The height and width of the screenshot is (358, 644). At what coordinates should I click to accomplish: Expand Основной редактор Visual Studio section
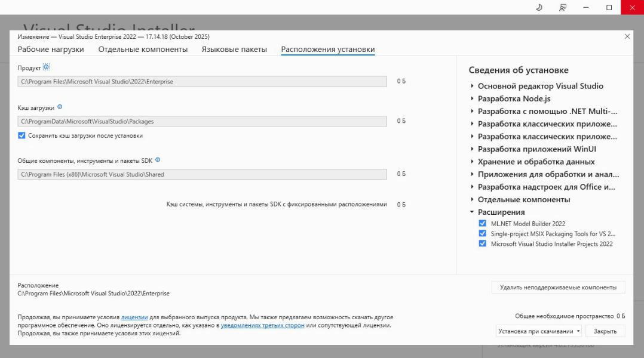click(x=472, y=86)
